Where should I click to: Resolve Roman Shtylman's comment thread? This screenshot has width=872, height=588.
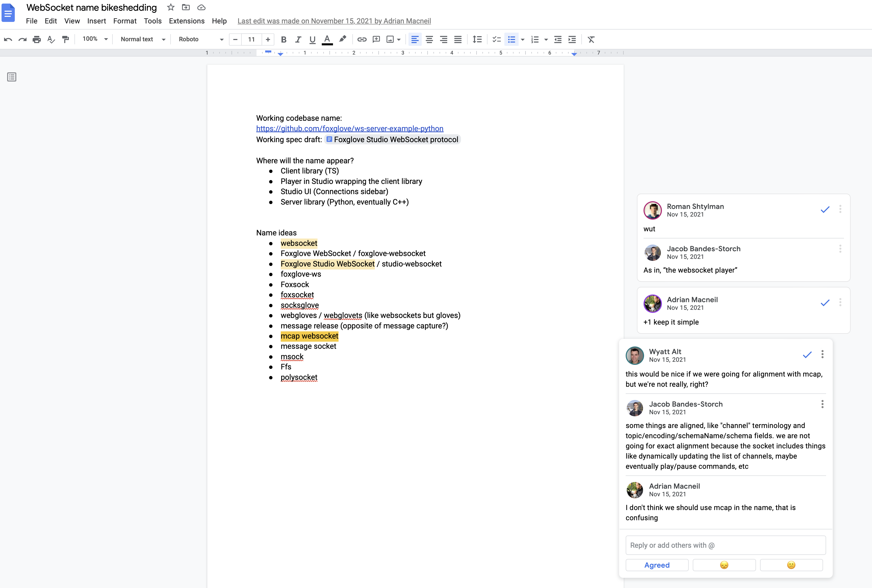pos(825,210)
